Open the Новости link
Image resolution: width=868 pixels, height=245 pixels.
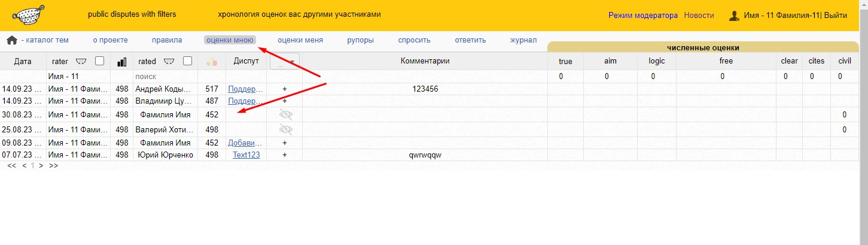pos(699,15)
